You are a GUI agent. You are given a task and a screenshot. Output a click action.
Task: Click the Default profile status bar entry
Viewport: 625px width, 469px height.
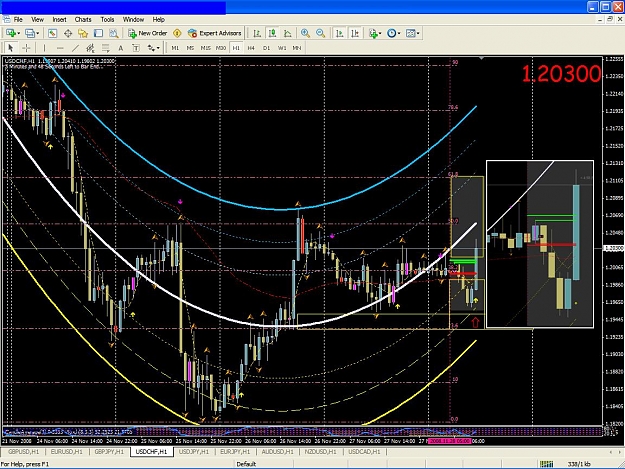[246, 464]
